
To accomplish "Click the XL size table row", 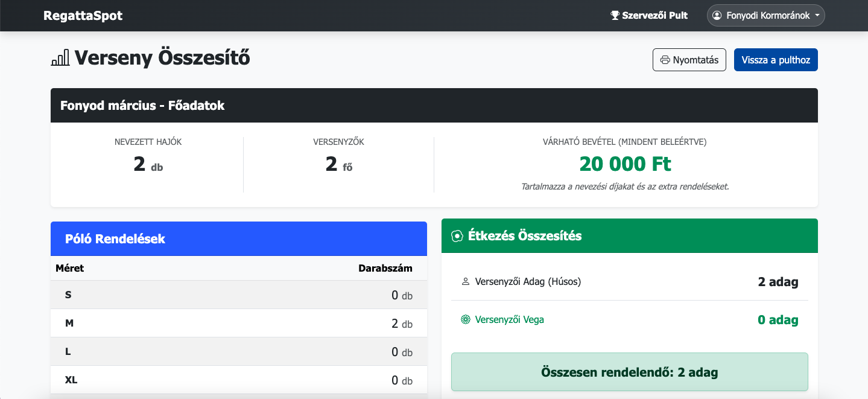I will (x=238, y=380).
